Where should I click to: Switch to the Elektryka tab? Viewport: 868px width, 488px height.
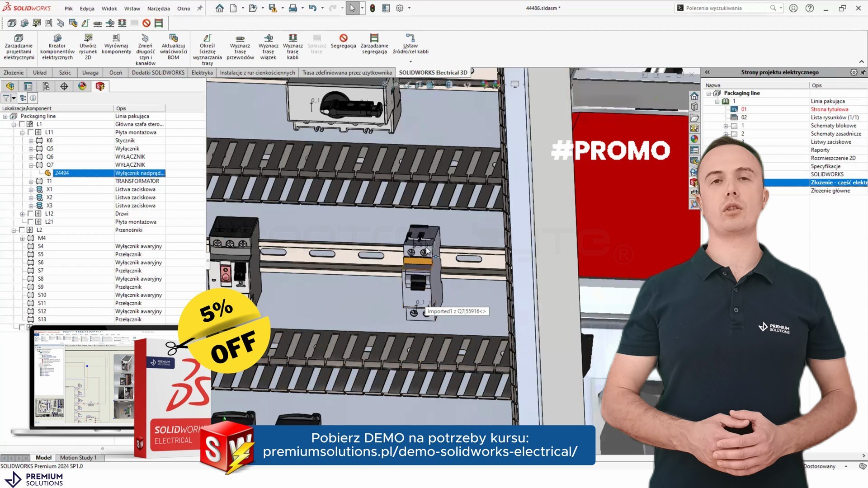[202, 72]
